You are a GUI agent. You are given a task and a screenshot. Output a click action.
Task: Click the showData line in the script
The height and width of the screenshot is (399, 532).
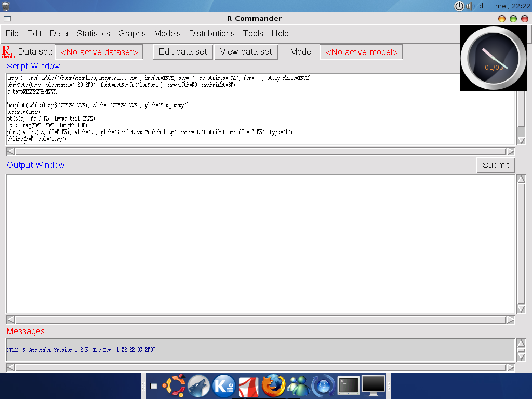point(121,85)
